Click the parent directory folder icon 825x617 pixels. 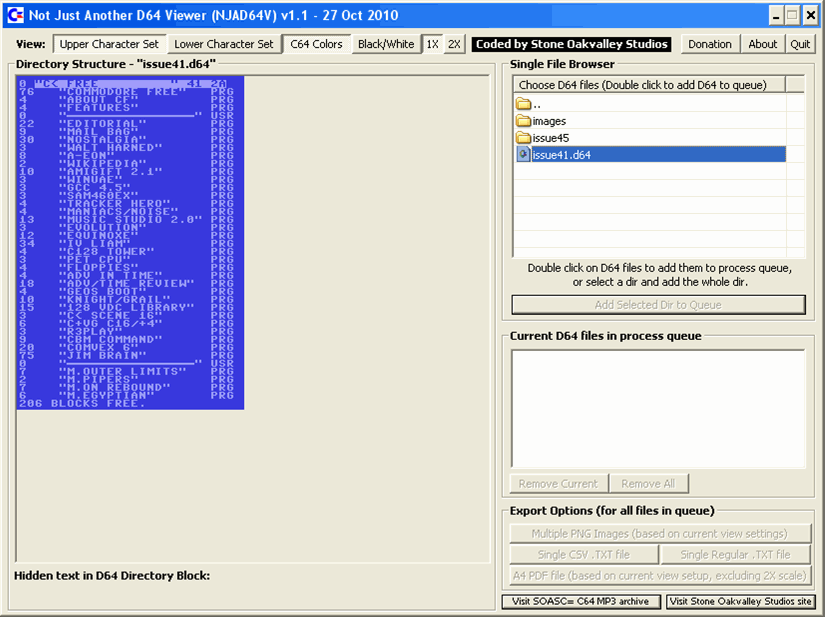click(x=523, y=104)
